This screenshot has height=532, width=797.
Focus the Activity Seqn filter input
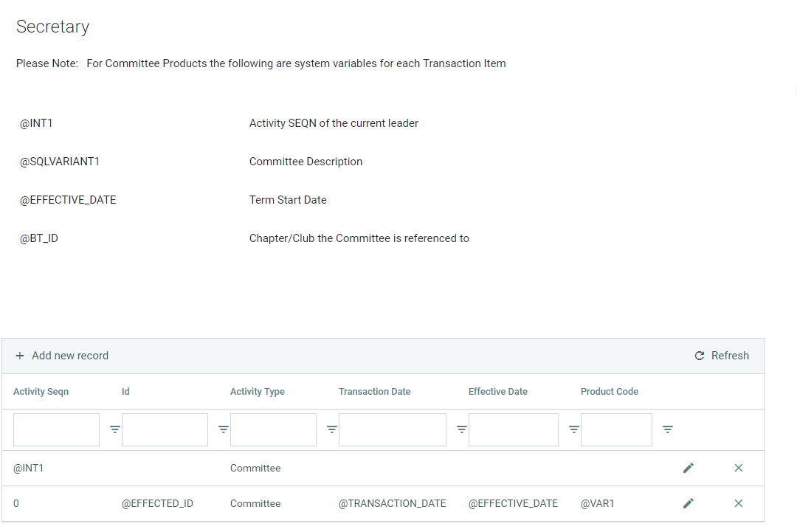(56, 429)
